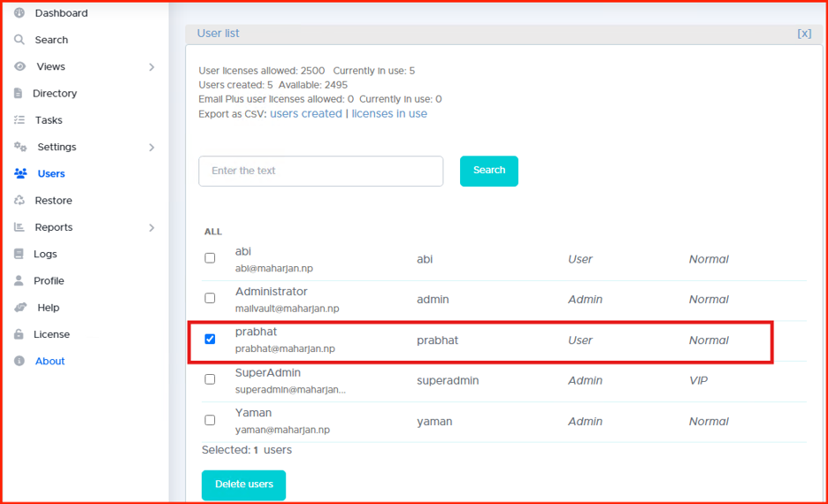Click email mailvault@maharjan.np
The image size is (828, 504).
pyautogui.click(x=287, y=309)
